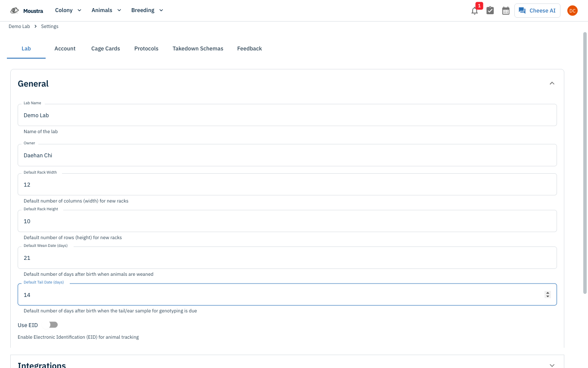Switch to the Feedback tab
This screenshot has height=368, width=588.
pos(250,49)
